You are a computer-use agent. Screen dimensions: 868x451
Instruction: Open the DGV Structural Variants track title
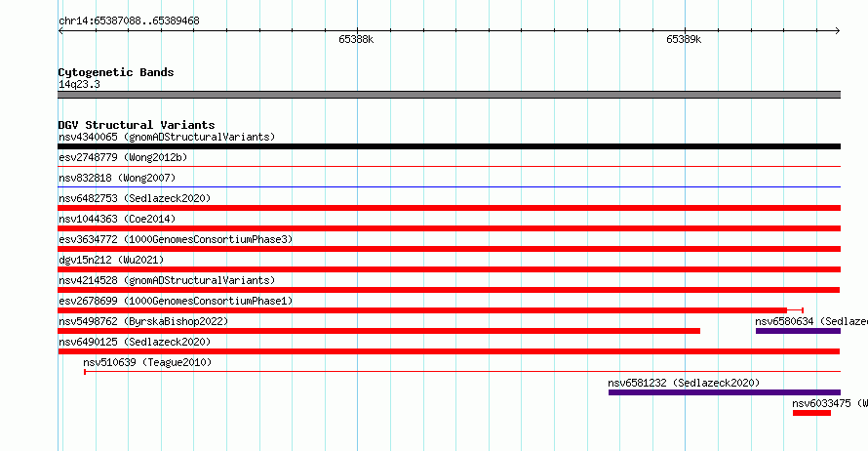tap(137, 125)
